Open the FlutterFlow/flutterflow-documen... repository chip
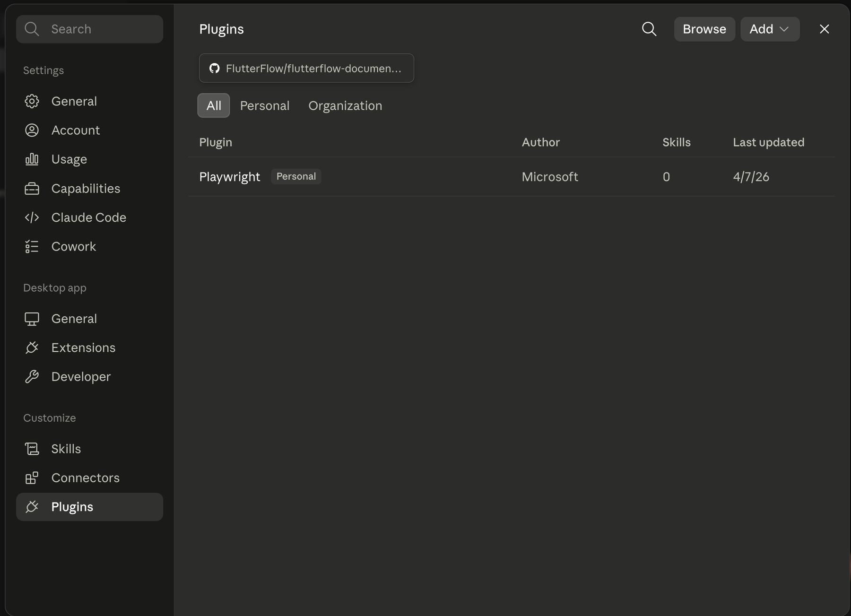 coord(306,68)
